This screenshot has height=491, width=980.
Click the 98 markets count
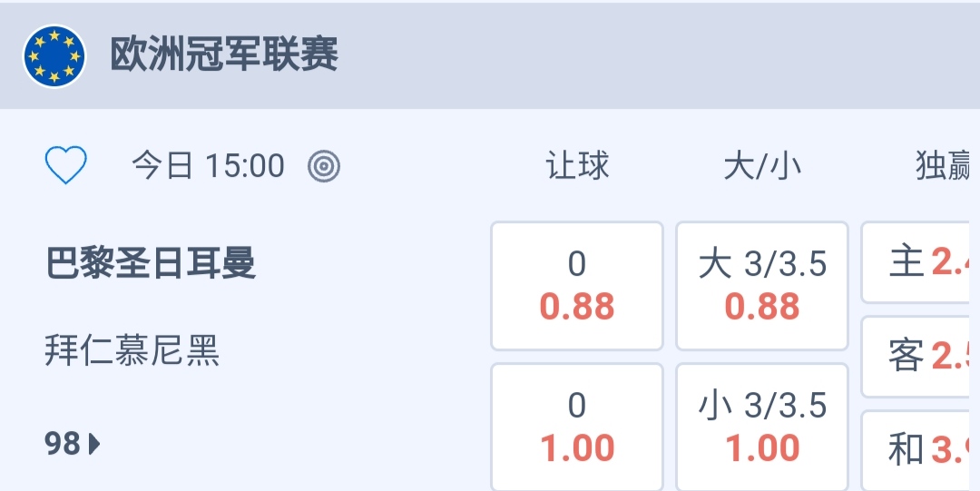point(63,444)
